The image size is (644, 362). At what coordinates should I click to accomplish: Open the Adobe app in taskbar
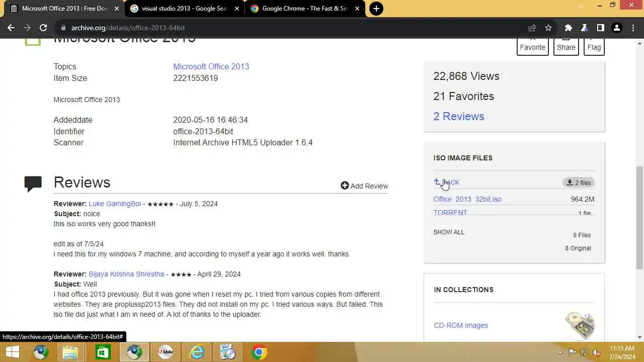[x=166, y=352]
